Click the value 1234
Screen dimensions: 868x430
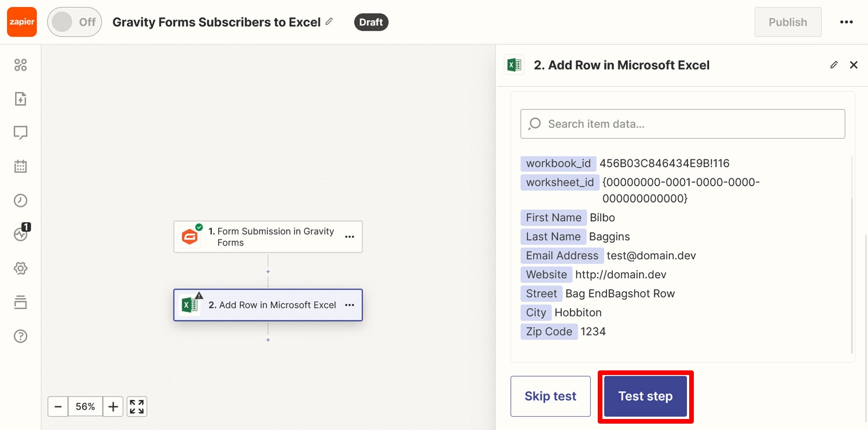(x=593, y=332)
